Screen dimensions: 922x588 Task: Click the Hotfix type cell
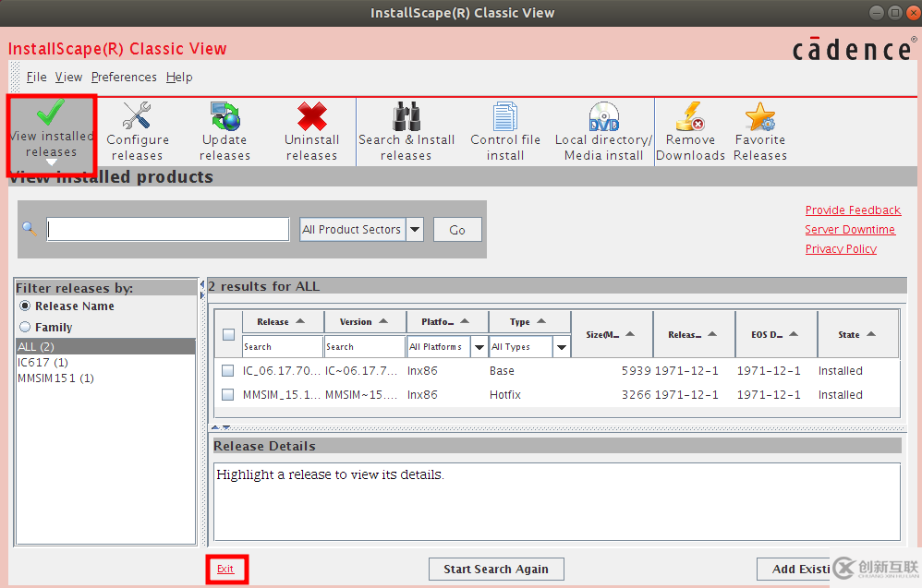[505, 395]
